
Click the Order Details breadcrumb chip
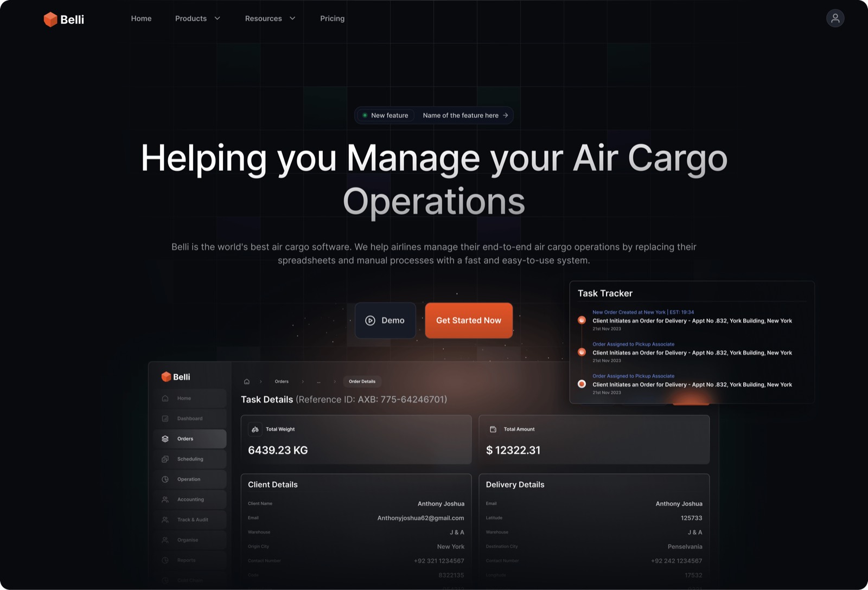tap(362, 381)
